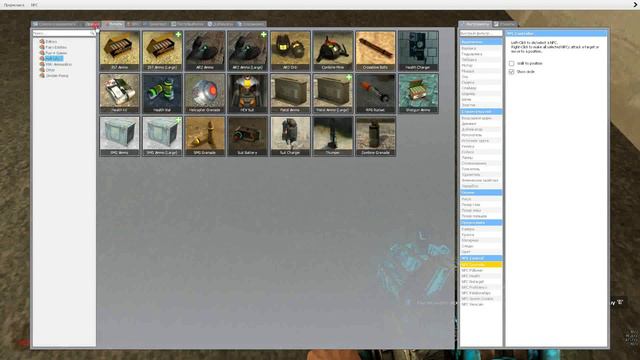Spawn the Pistol Ammo entity
Image resolution: width=640 pixels, height=360 pixels.
point(290,93)
